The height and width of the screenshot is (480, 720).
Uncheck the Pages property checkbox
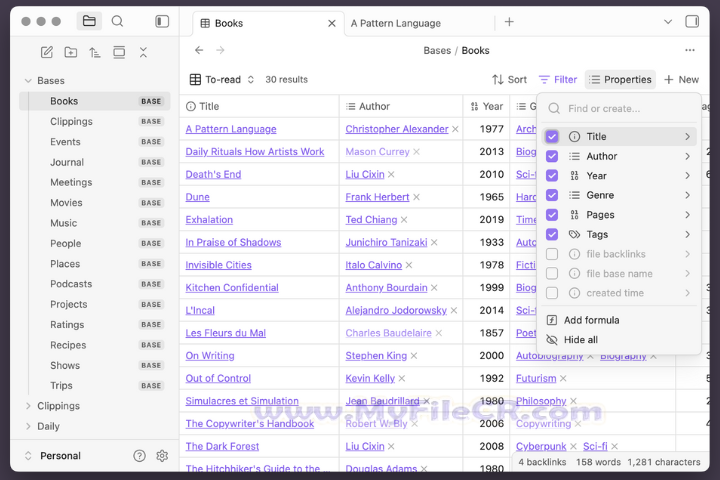click(x=552, y=215)
